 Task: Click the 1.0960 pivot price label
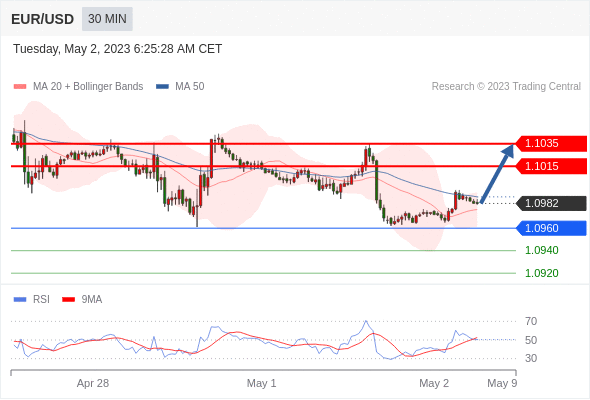click(551, 228)
